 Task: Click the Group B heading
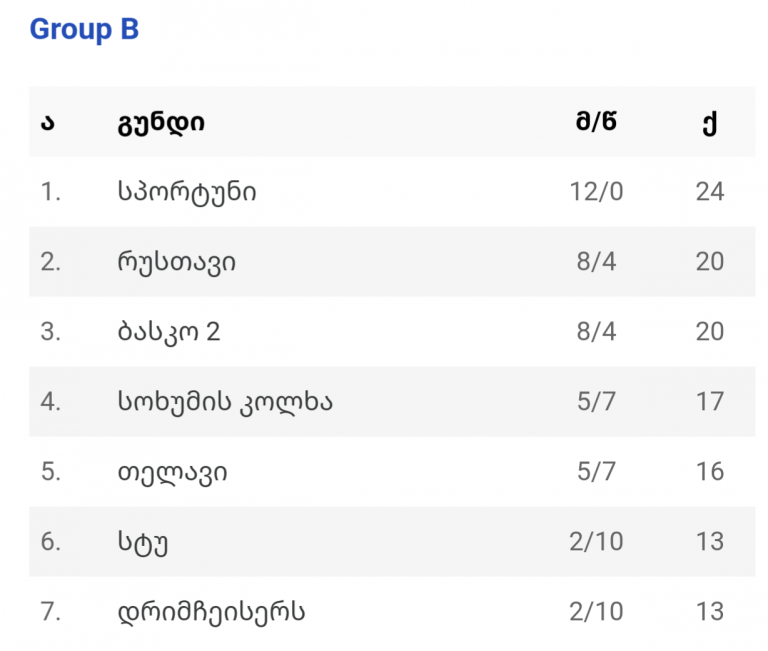click(84, 29)
